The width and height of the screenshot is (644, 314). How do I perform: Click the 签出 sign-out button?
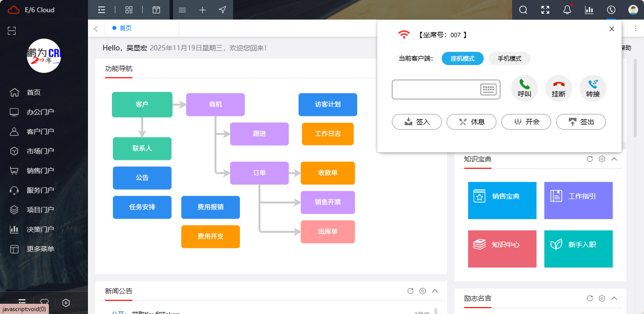580,122
